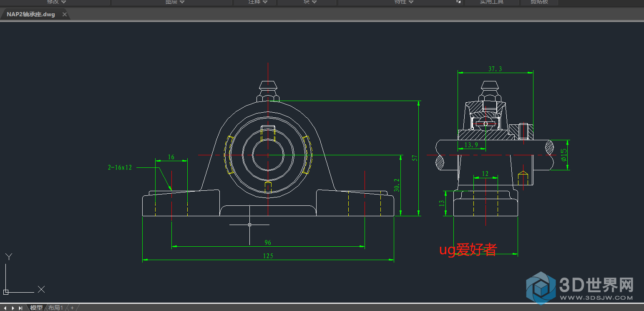The height and width of the screenshot is (311, 644).
Task: Select the 57 height dimension text
Action: click(415, 158)
